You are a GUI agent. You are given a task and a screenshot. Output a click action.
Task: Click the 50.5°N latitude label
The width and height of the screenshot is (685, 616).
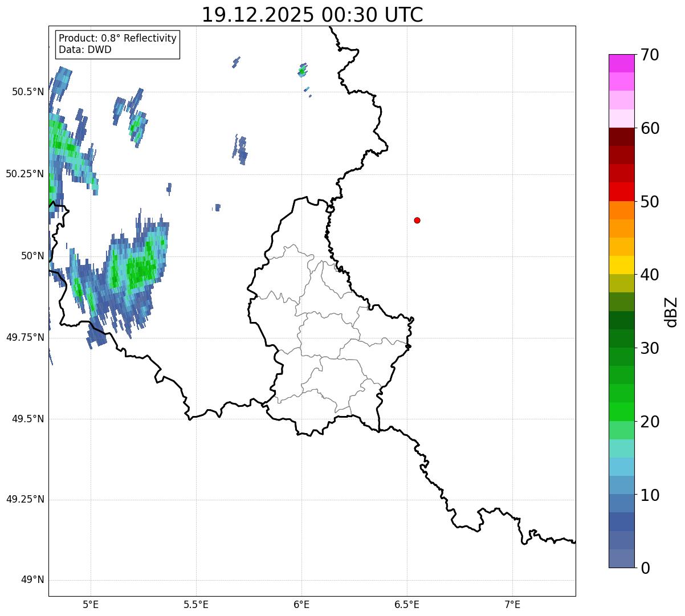pos(28,92)
